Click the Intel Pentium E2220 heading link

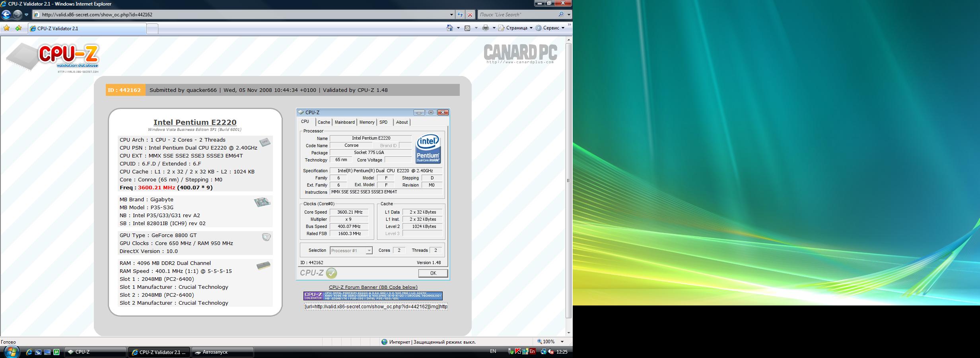pos(195,123)
